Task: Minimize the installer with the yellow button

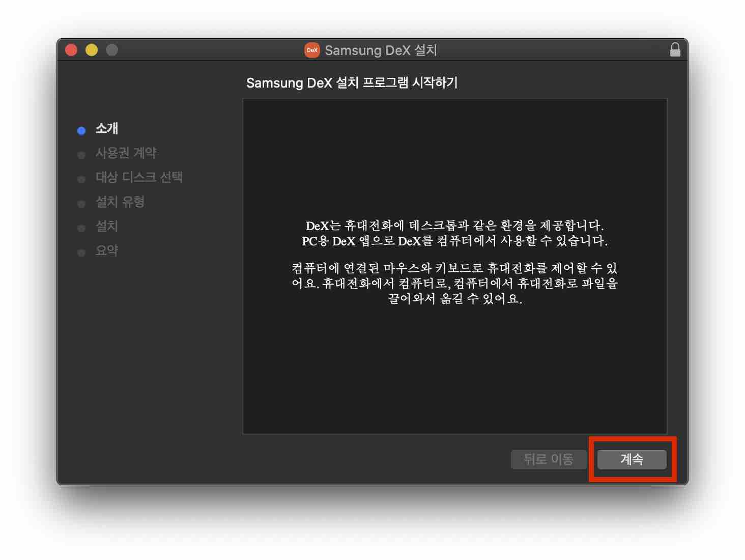Action: click(92, 50)
